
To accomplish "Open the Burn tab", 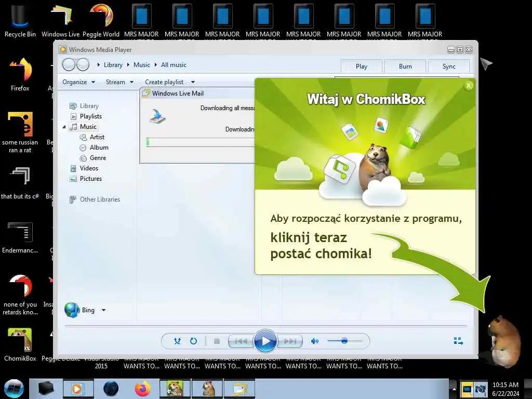I will click(405, 66).
